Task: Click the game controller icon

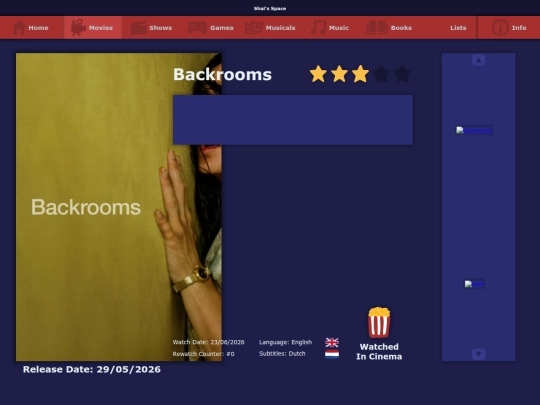Action: (197, 28)
